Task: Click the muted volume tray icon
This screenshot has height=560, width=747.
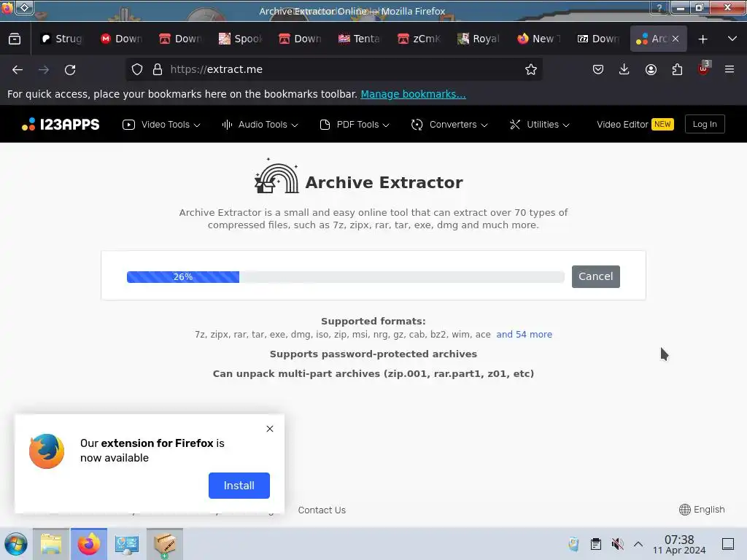Action: 617,544
